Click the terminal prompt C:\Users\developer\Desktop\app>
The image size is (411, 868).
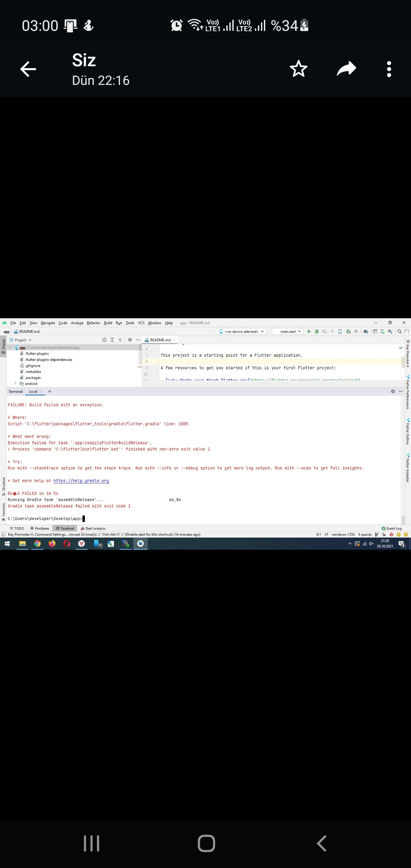(45, 519)
